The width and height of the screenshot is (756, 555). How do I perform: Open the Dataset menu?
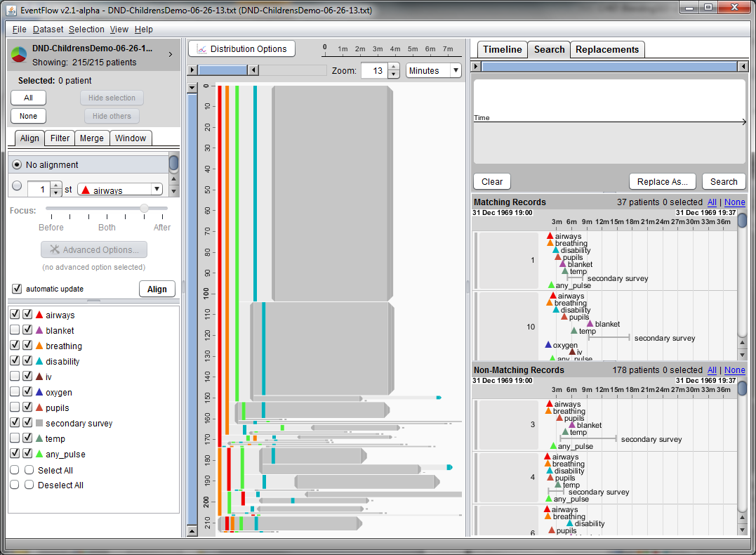48,30
